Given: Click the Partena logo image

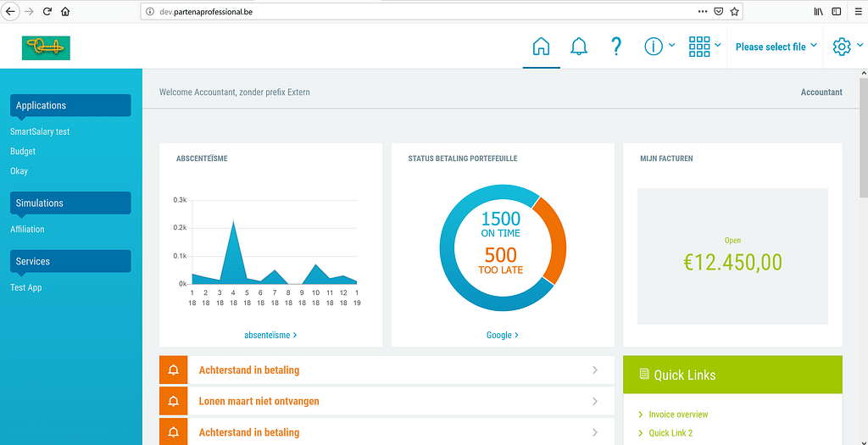Looking at the screenshot, I should point(46,47).
